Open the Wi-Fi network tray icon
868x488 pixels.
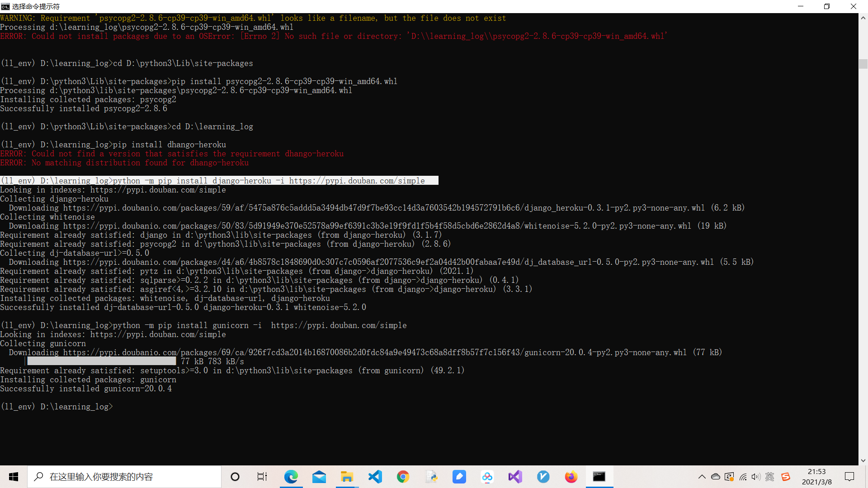[x=743, y=477]
